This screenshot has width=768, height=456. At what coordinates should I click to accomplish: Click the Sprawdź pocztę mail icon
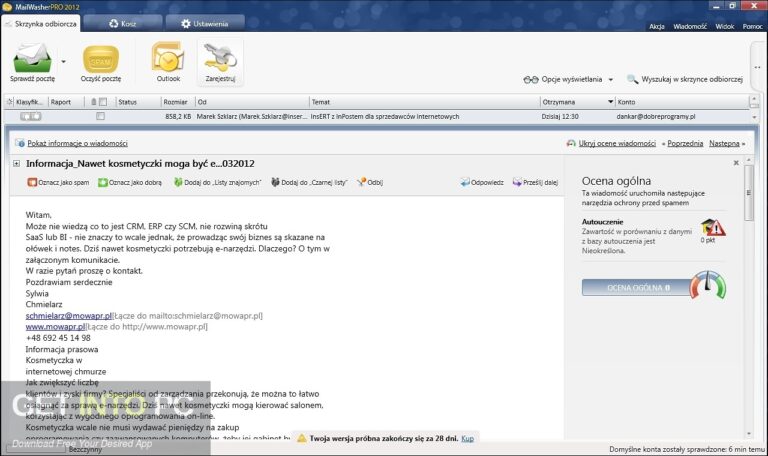click(32, 58)
